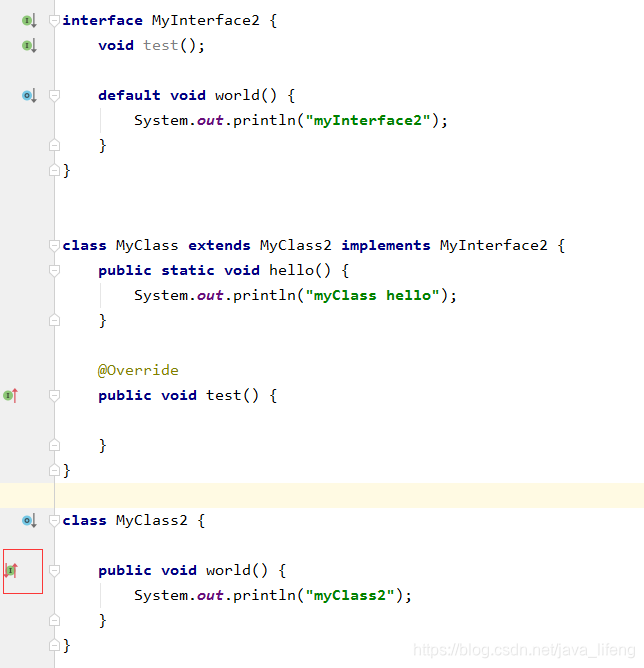Screen dimensions: 644x668
Task: Open implementations from MyInterface2 interface gutter icon
Action: coord(29,20)
